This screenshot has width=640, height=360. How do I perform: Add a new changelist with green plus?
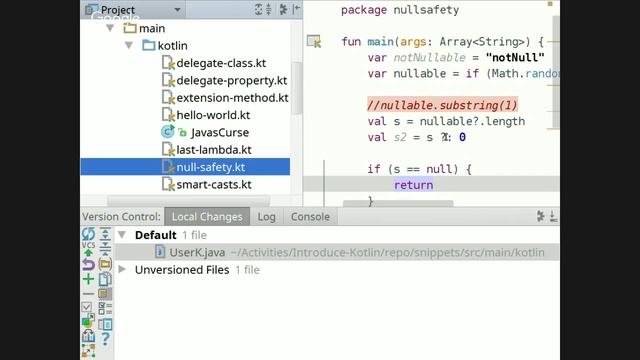[88, 279]
